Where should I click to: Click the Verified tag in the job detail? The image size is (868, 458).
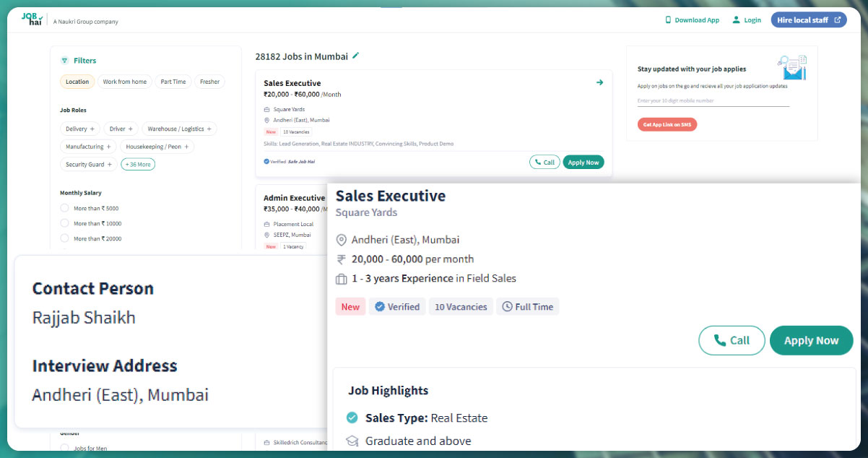tap(397, 307)
